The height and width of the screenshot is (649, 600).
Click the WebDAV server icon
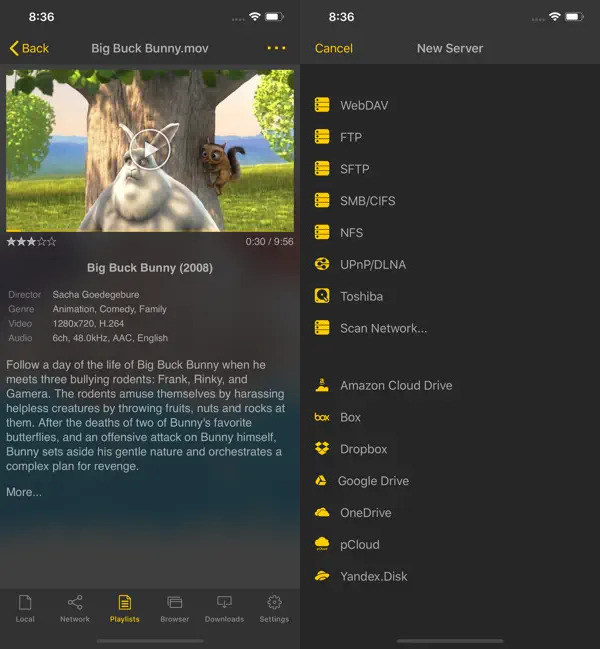[x=322, y=105]
